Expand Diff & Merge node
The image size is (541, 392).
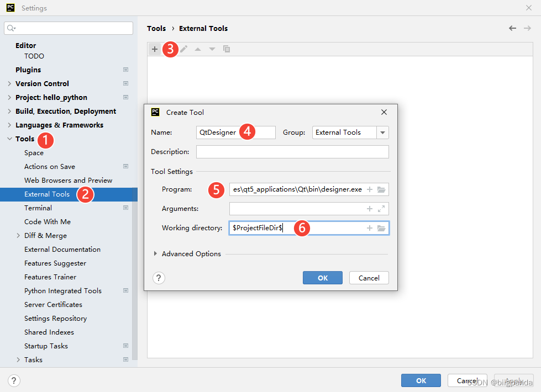[18, 235]
